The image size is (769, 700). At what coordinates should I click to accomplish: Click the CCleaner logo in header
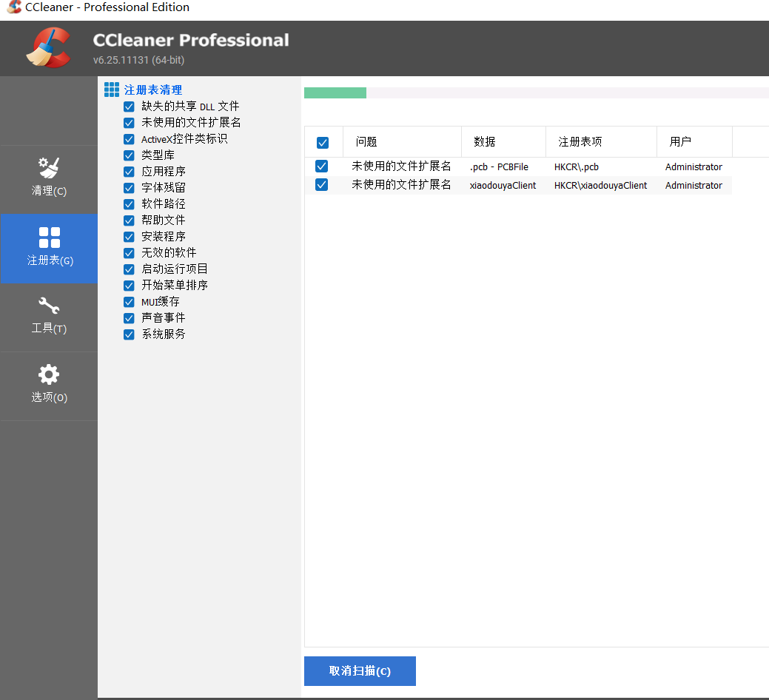click(x=49, y=47)
